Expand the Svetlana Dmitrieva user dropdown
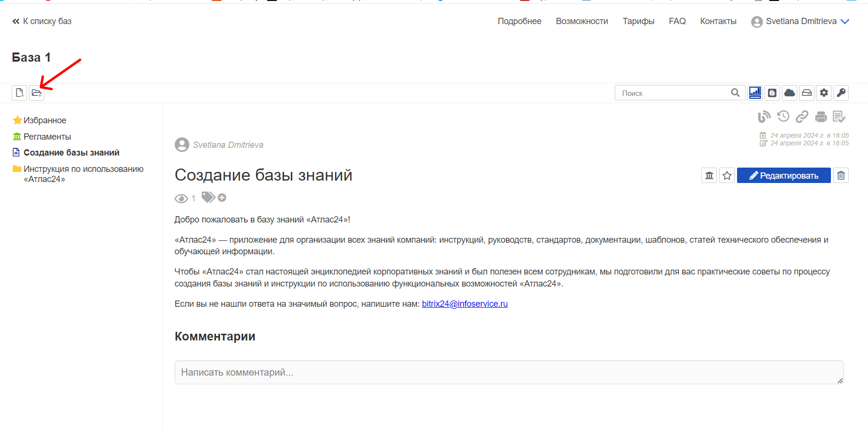This screenshot has height=431, width=868. (800, 22)
